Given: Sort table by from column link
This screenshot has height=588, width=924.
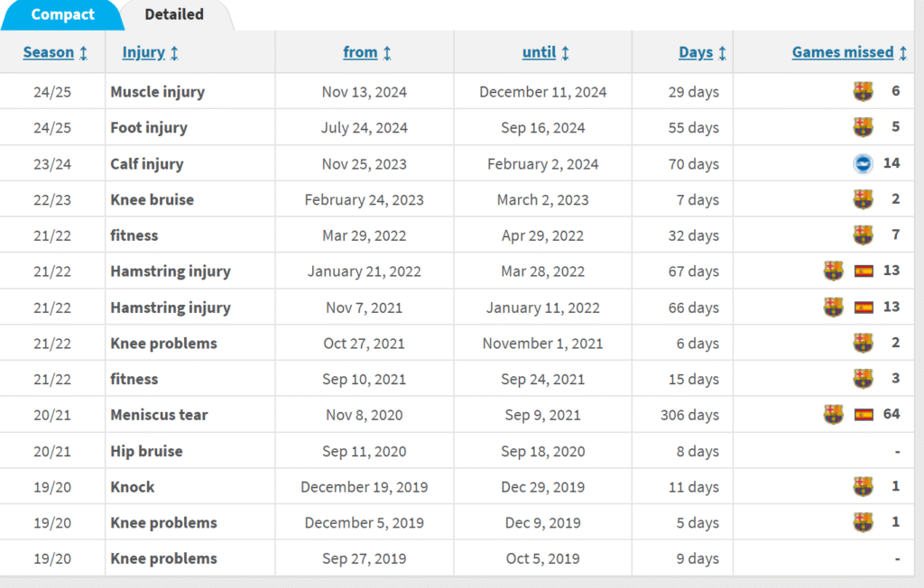Looking at the screenshot, I should (360, 52).
